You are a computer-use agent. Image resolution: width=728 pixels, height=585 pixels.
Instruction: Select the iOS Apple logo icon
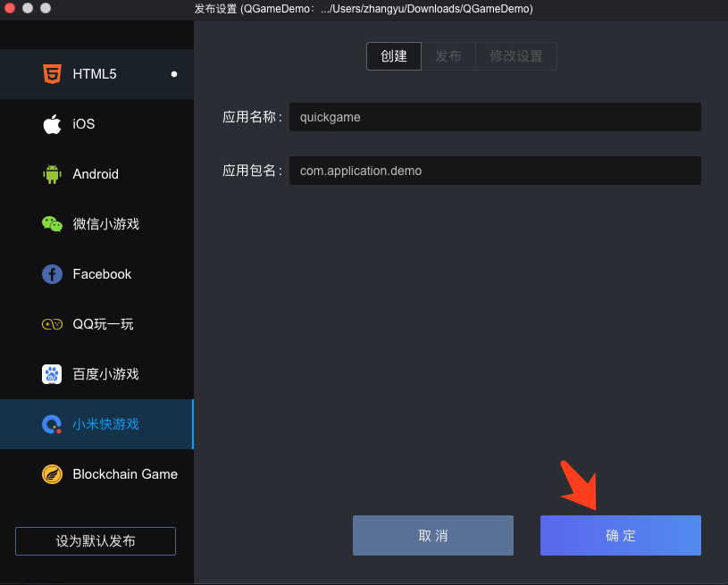point(53,124)
